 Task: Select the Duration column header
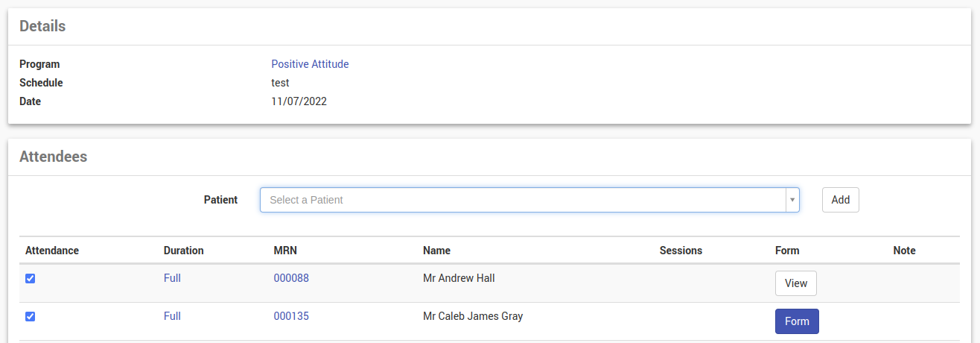[x=183, y=251]
